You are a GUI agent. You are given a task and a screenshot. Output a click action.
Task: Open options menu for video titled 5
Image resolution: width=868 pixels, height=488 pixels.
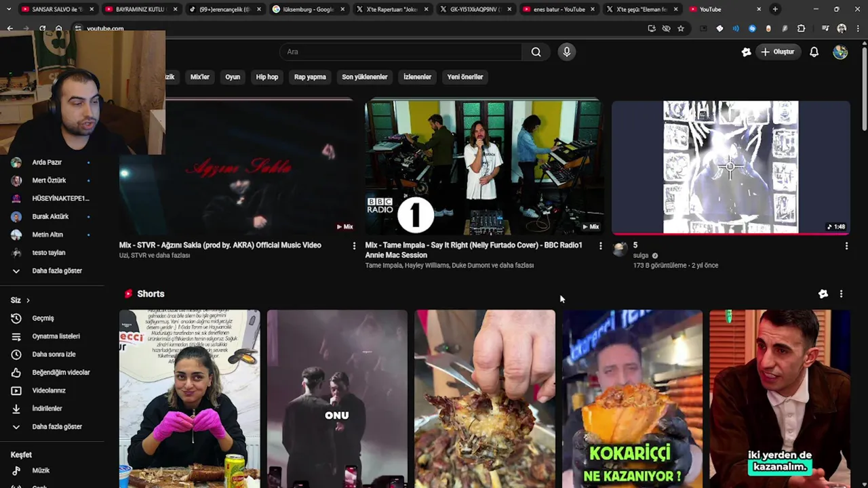coord(846,246)
